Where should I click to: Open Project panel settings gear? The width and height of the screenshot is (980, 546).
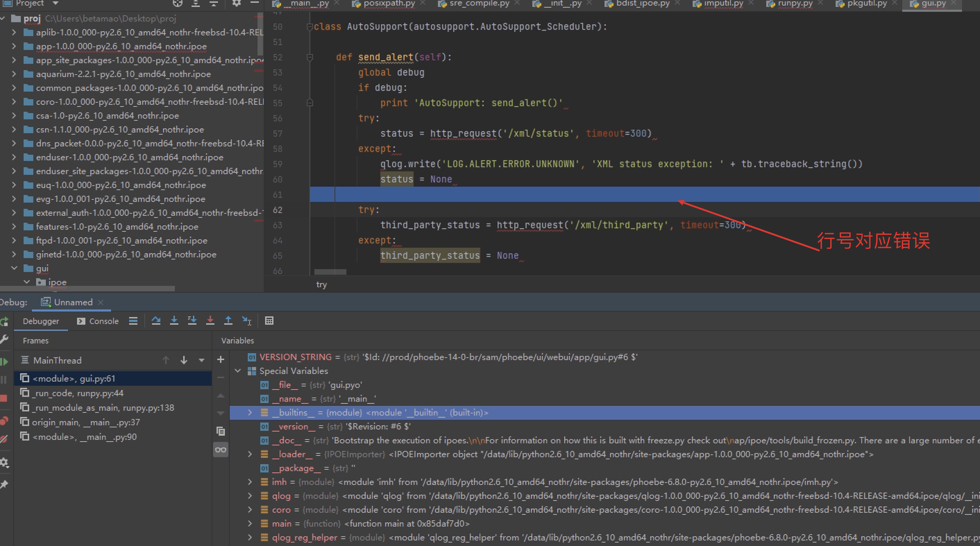(x=236, y=3)
